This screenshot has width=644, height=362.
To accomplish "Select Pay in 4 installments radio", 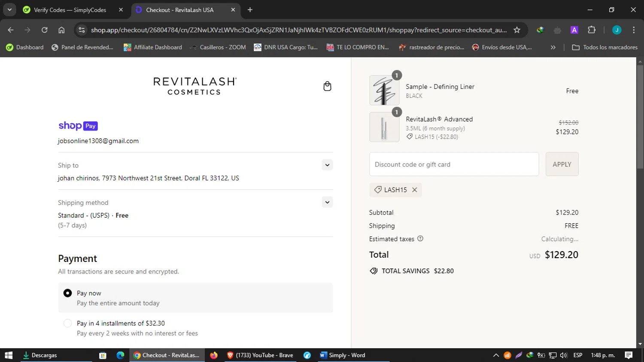I will [67, 323].
